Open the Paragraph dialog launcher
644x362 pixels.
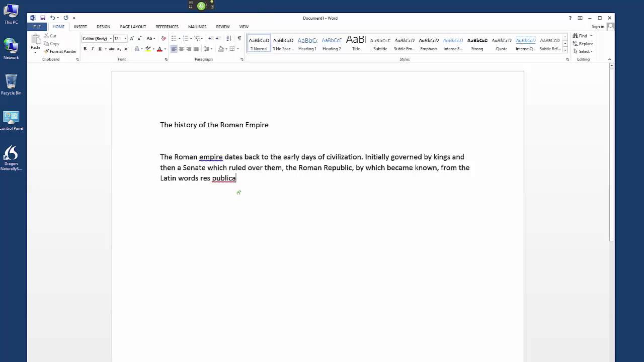point(242,60)
